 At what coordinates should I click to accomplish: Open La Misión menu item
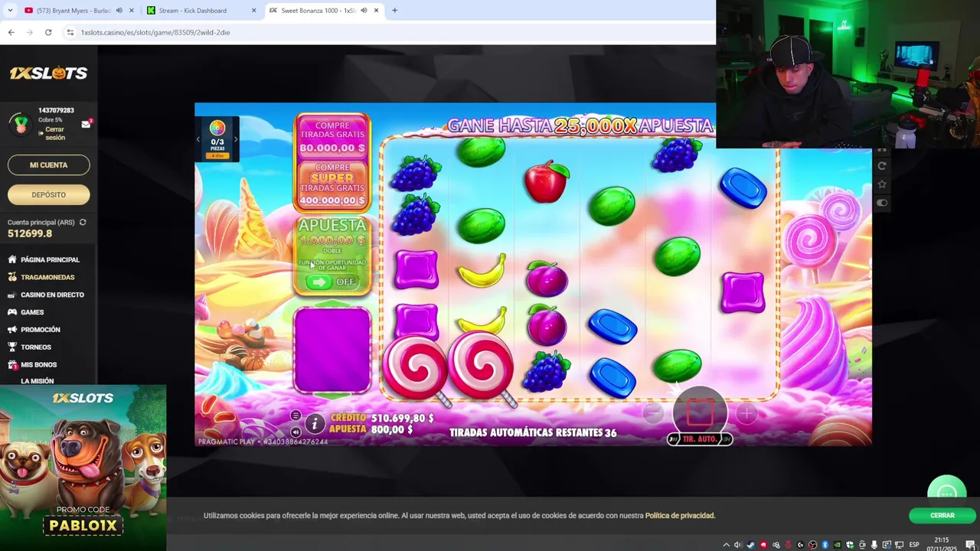[38, 381]
